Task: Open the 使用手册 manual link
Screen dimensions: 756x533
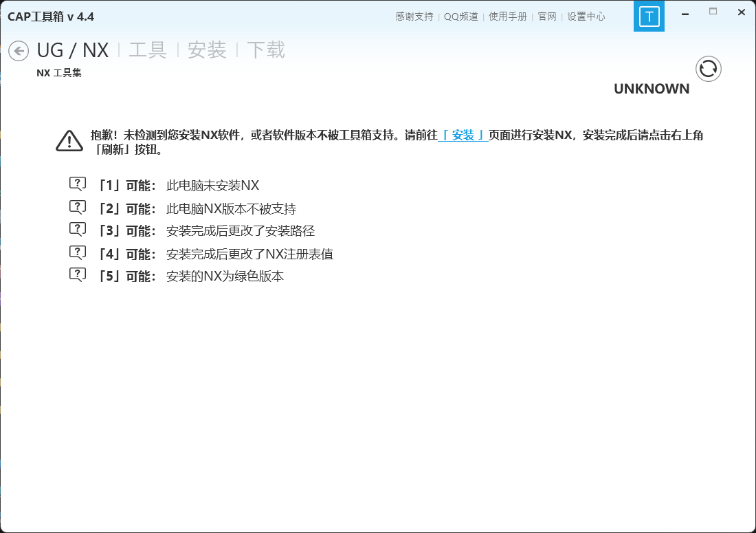Action: [508, 17]
